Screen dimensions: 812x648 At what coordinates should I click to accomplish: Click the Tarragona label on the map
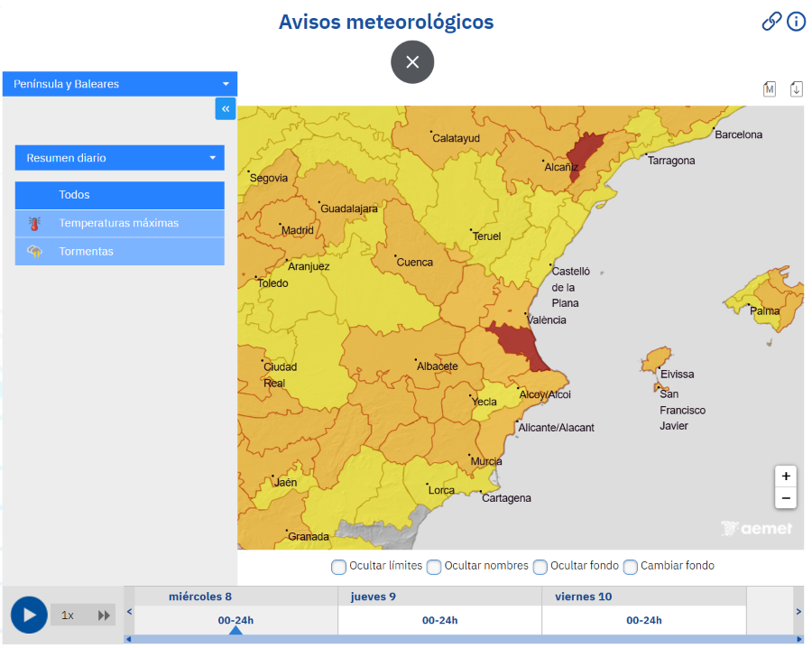pos(671,161)
